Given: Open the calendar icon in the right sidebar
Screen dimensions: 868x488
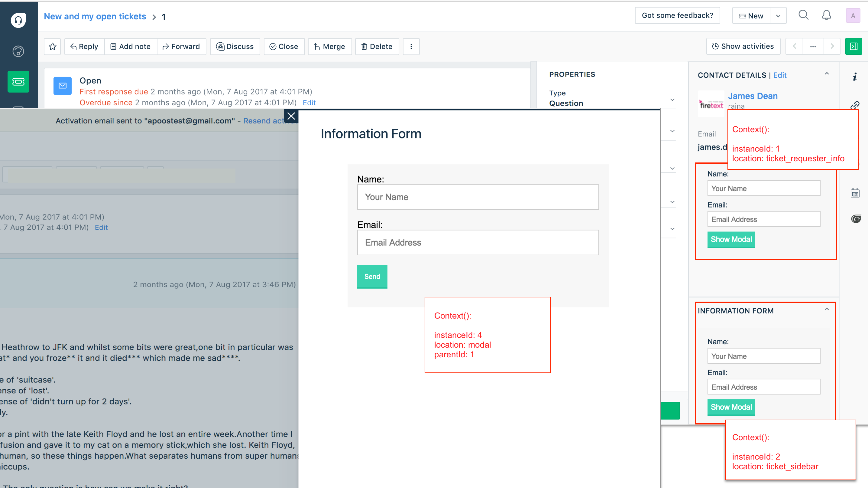Looking at the screenshot, I should (x=856, y=193).
